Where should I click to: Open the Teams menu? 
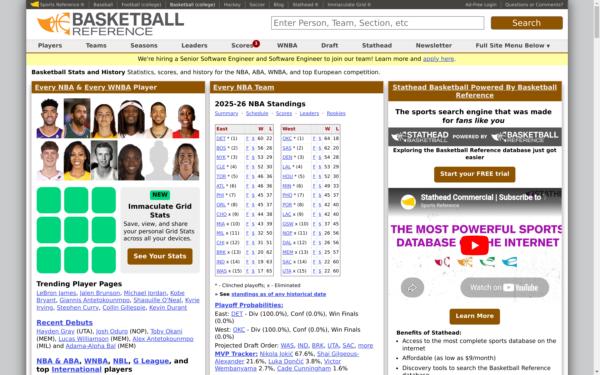click(x=96, y=46)
